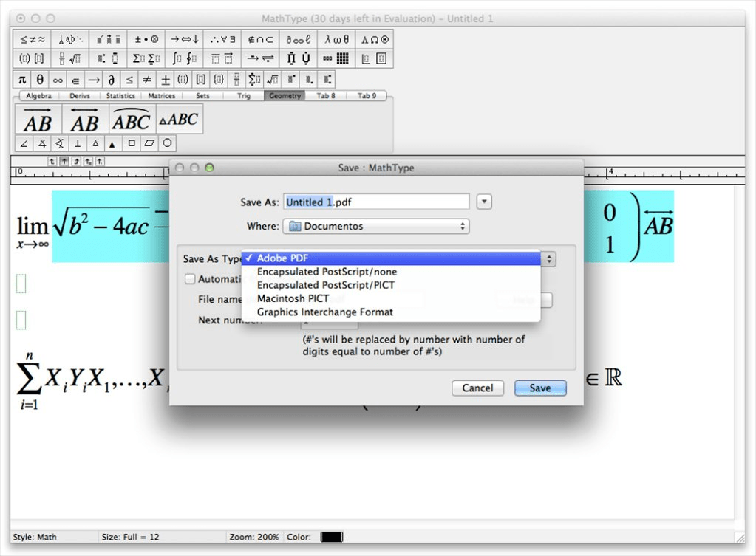Viewport: 756px width, 556px height.
Task: Switch to the Algebra tab
Action: coord(39,96)
